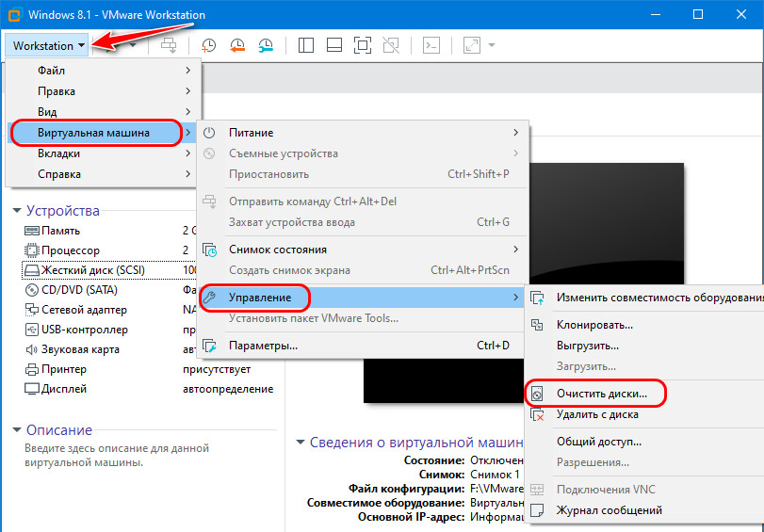764x532 pixels.
Task: Open the Питание submenu
Action: pos(362,133)
